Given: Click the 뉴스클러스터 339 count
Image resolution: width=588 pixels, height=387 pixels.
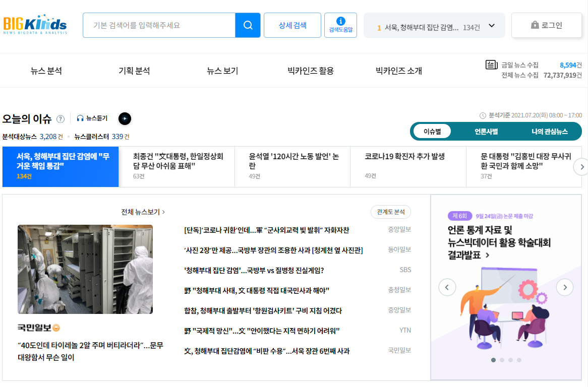Looking at the screenshot, I should coord(120,137).
